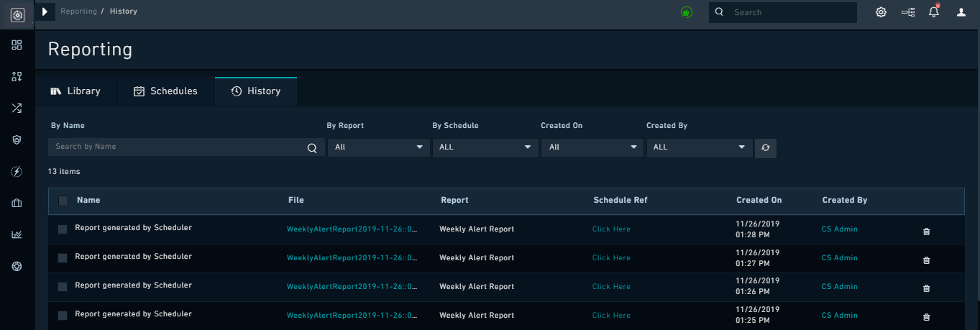Toggle the select-all header checkbox
The height and width of the screenshot is (330, 980).
pos(63,201)
